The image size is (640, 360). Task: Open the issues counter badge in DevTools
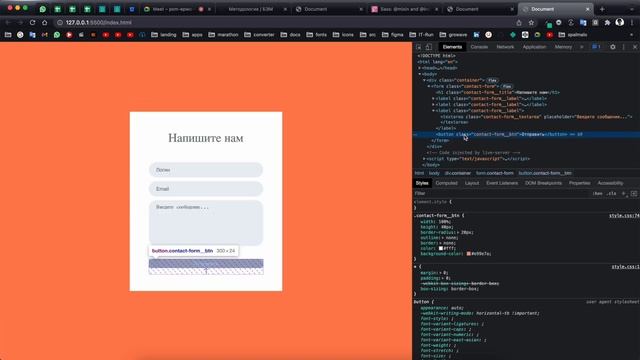(x=596, y=47)
